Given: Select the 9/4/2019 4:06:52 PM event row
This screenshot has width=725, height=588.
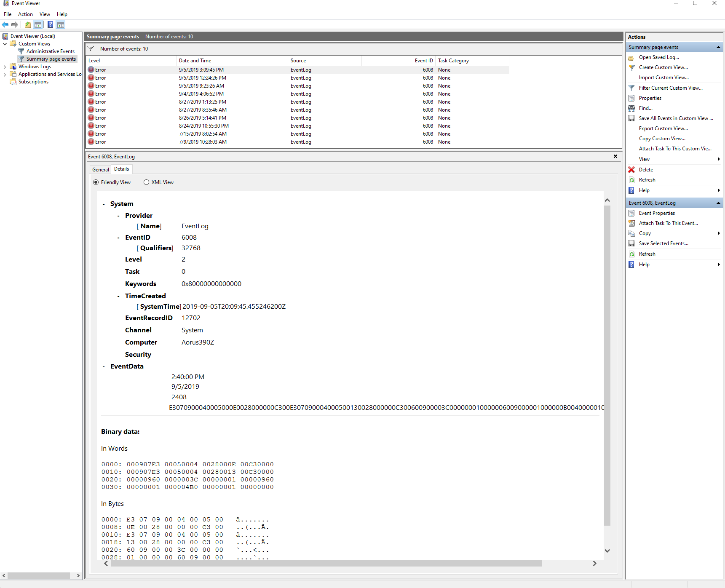Looking at the screenshot, I should [x=297, y=94].
